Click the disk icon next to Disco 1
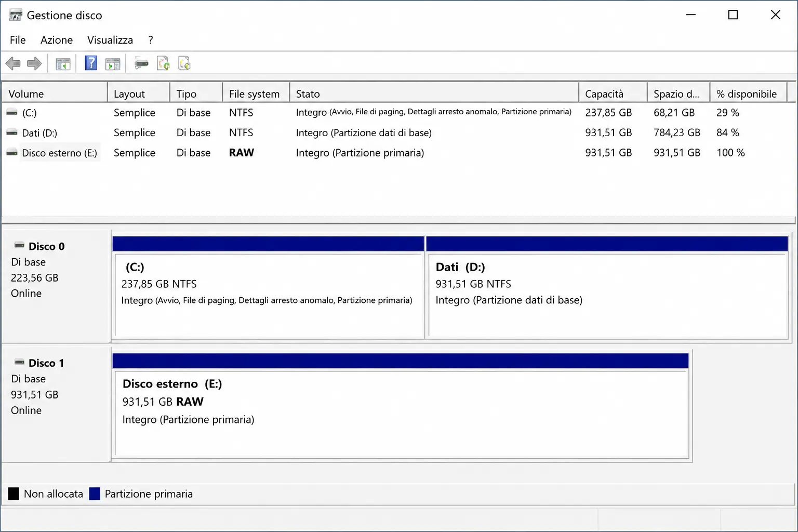The height and width of the screenshot is (532, 798). pyautogui.click(x=19, y=362)
